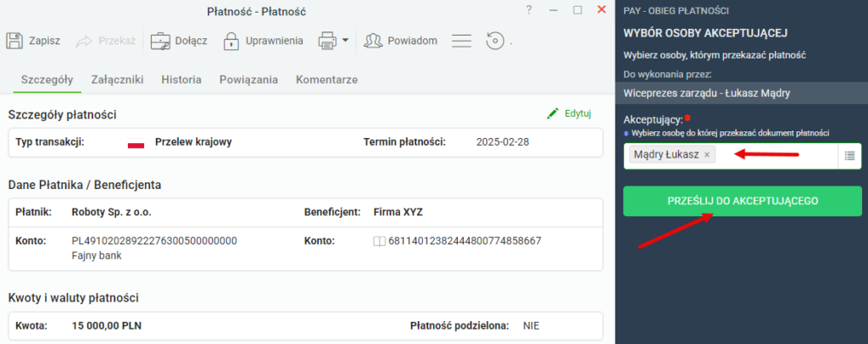Switch to the Historia tab
The height and width of the screenshot is (344, 868).
(181, 80)
